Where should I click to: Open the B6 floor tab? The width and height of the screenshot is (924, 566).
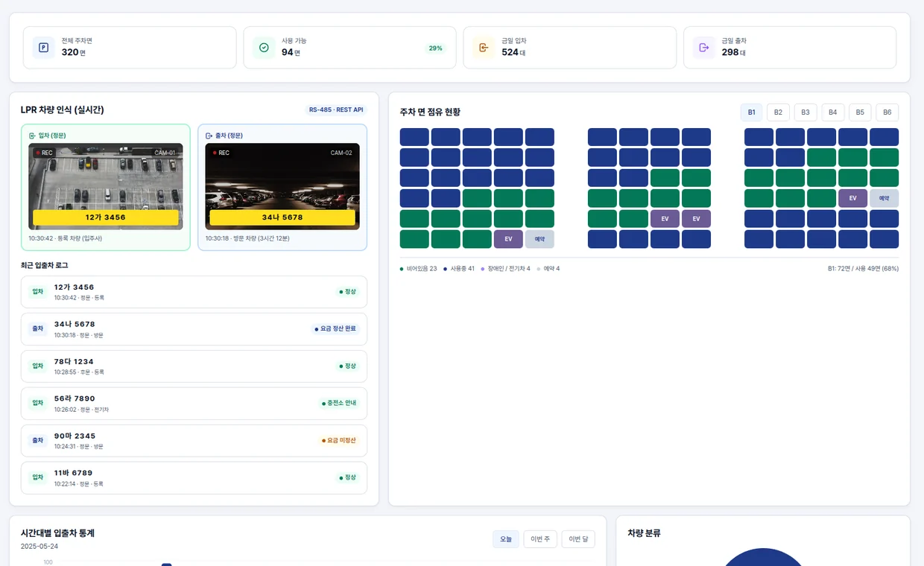coord(887,112)
